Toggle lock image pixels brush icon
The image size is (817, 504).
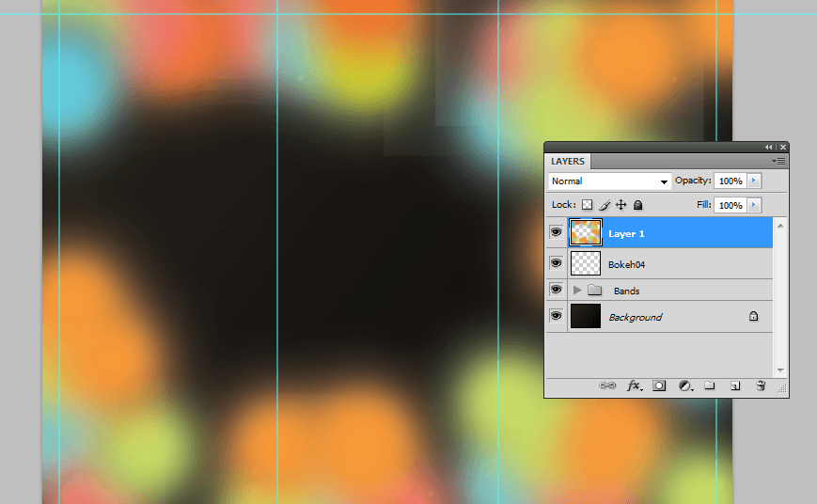point(605,205)
